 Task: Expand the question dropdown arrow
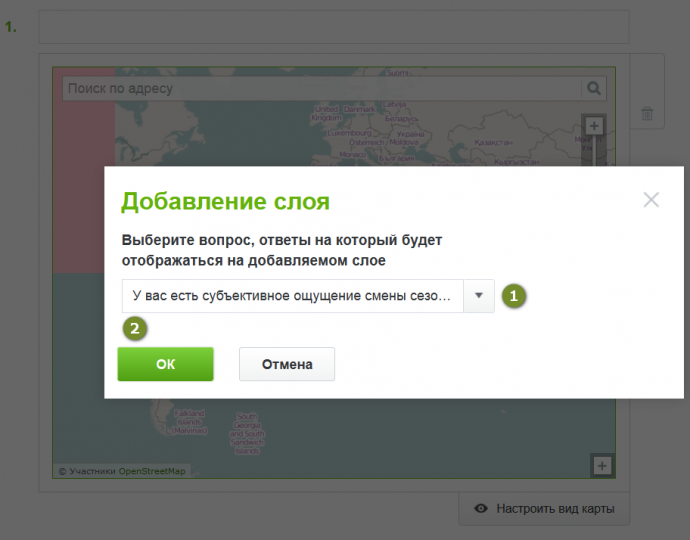479,296
